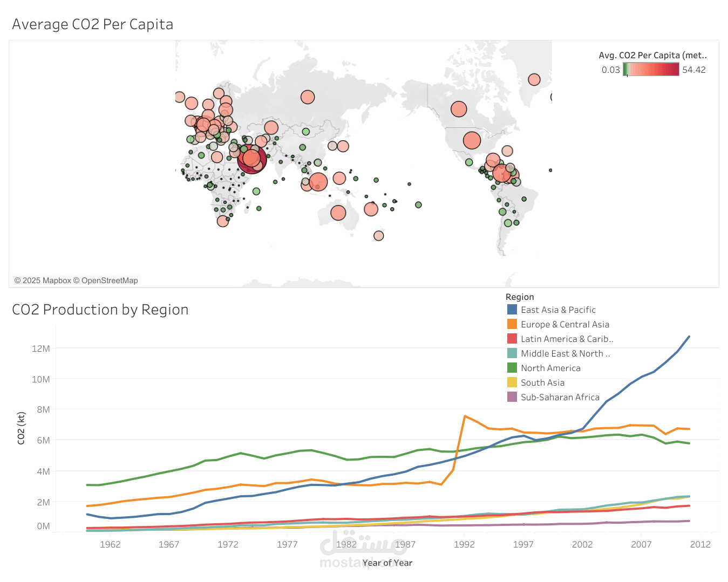Click the bubble over Russia
This screenshot has width=728, height=582.
308,97
